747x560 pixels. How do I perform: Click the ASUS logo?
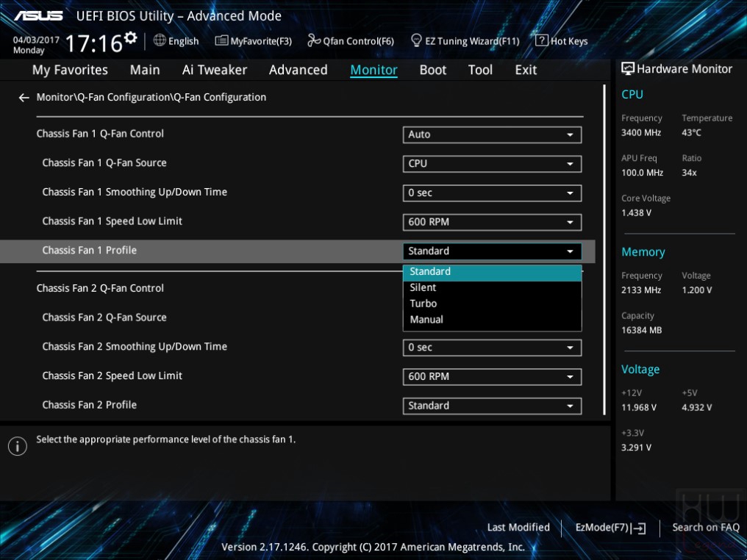[x=38, y=16]
